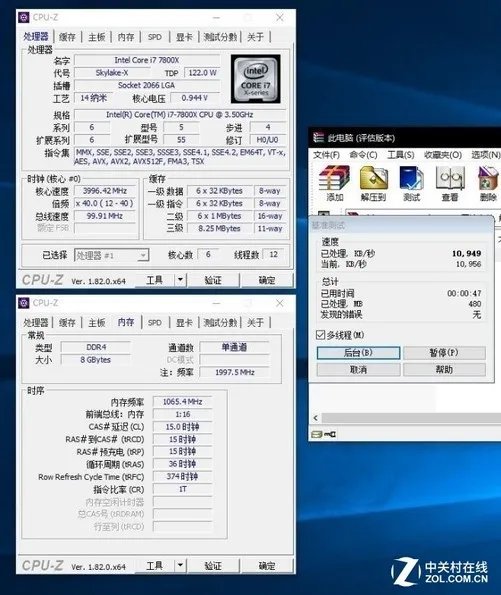Click the CPU-Z icon in the bottom window's title bar
The height and width of the screenshot is (595, 501).
24,302
